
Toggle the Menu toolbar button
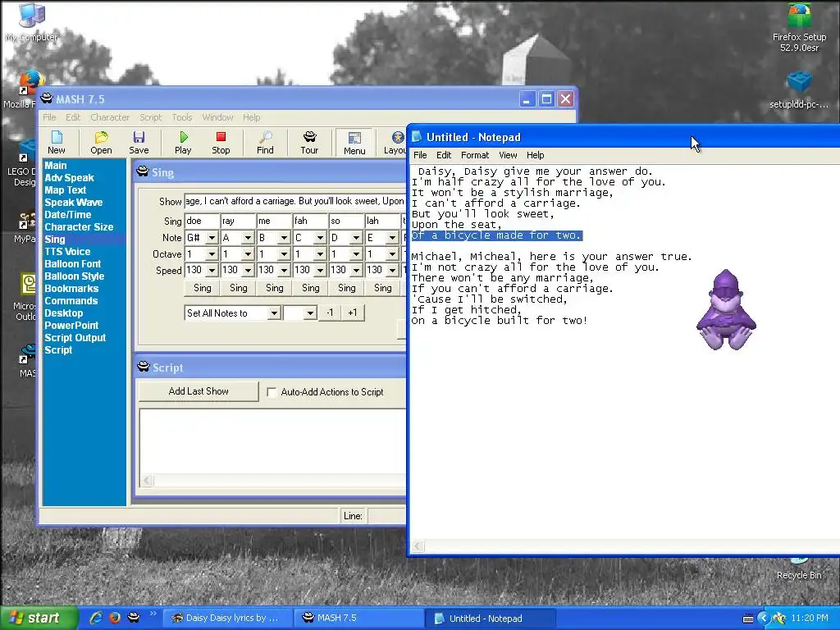354,143
